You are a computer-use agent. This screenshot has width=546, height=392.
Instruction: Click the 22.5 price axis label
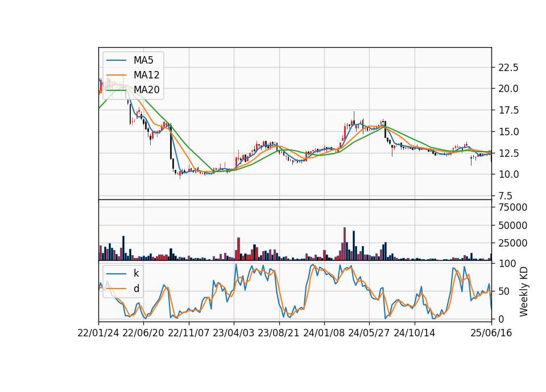coord(508,68)
